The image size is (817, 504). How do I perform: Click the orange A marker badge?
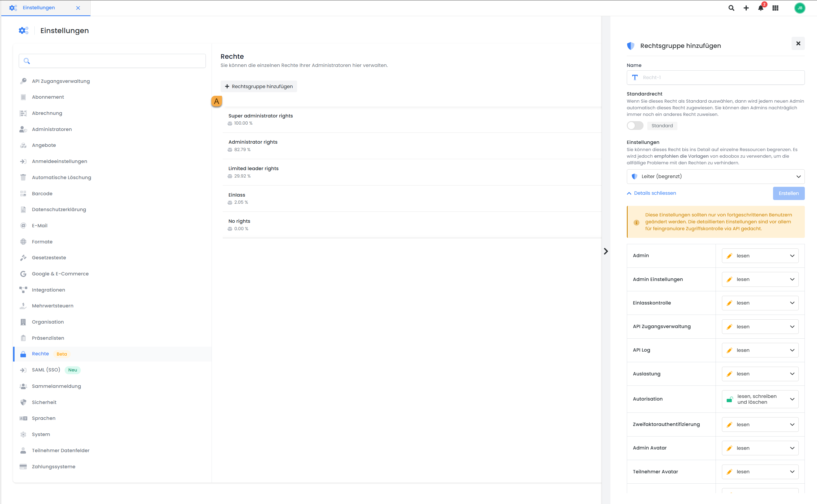point(217,101)
